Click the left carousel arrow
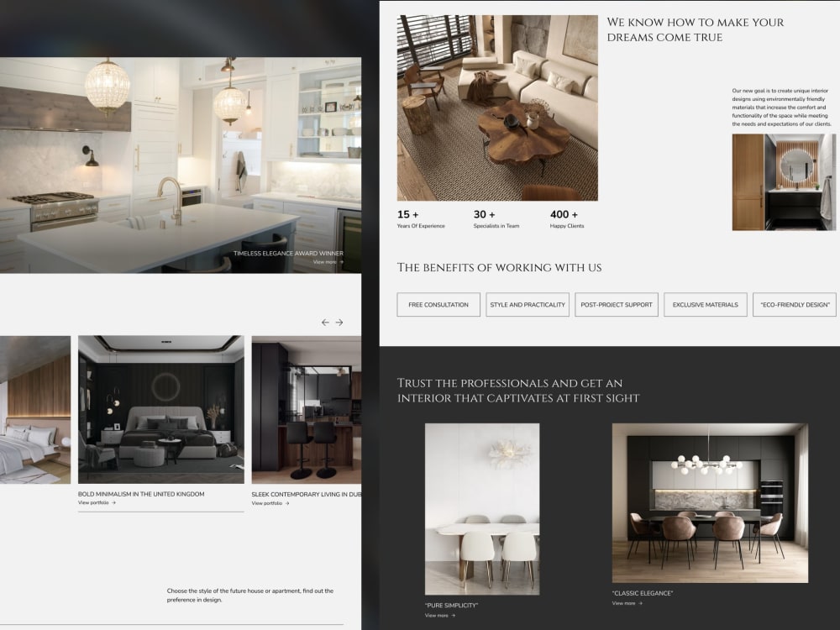 pyautogui.click(x=325, y=323)
